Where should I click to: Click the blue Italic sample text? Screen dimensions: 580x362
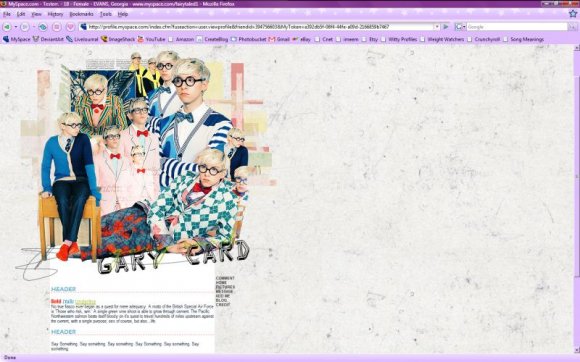[68, 302]
